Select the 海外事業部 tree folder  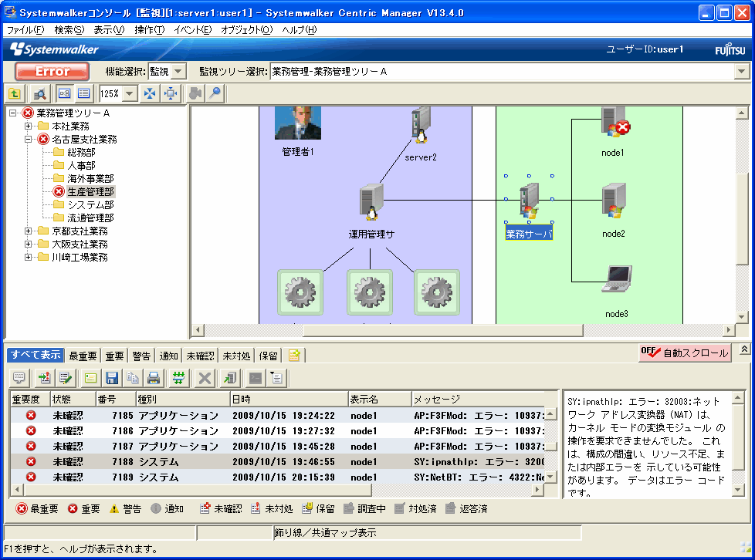(90, 178)
